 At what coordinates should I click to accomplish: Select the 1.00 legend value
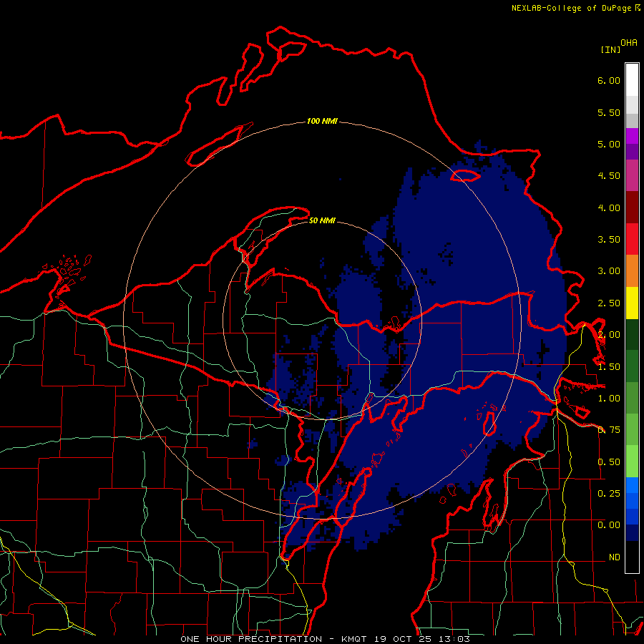click(609, 399)
